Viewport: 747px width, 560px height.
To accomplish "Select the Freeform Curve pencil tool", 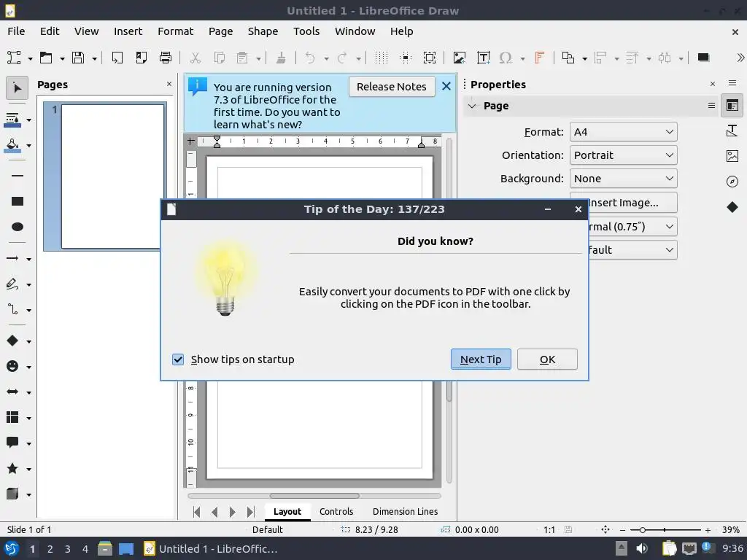I will pyautogui.click(x=12, y=284).
